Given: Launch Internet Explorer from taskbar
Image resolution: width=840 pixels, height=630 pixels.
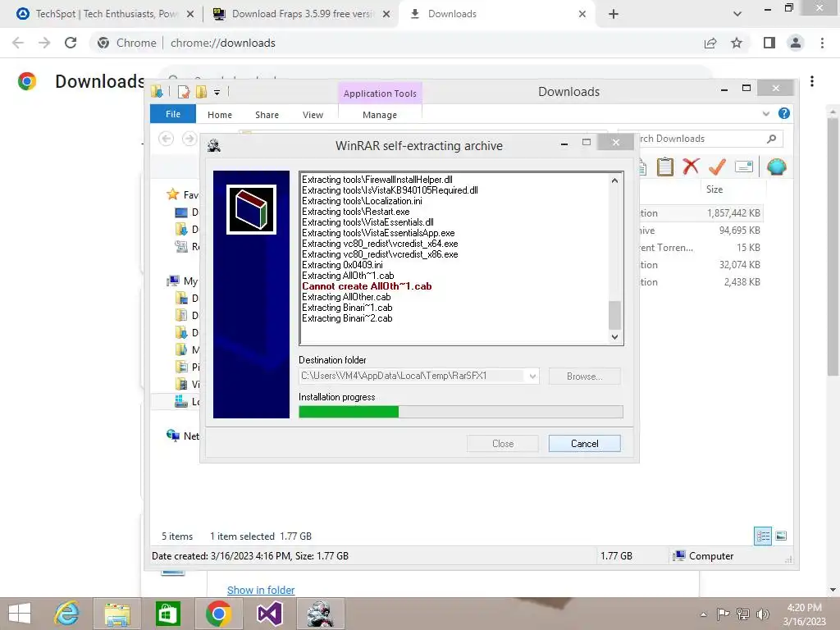Looking at the screenshot, I should pyautogui.click(x=67, y=614).
